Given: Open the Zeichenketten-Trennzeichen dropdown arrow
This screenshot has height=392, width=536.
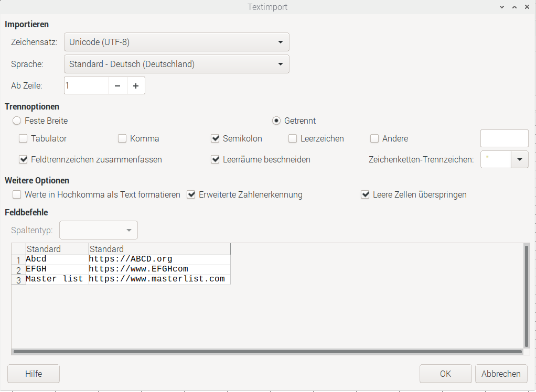Looking at the screenshot, I should click(519, 159).
